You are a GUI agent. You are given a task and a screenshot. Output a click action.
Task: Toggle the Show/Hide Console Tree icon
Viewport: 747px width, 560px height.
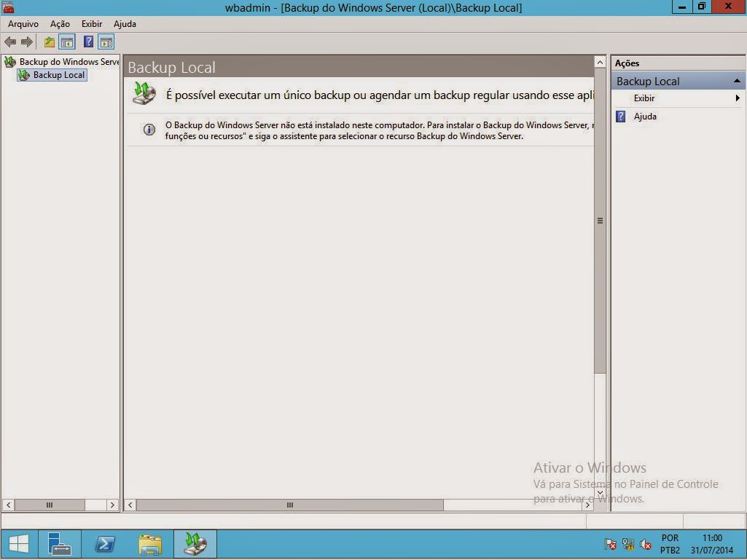point(67,42)
